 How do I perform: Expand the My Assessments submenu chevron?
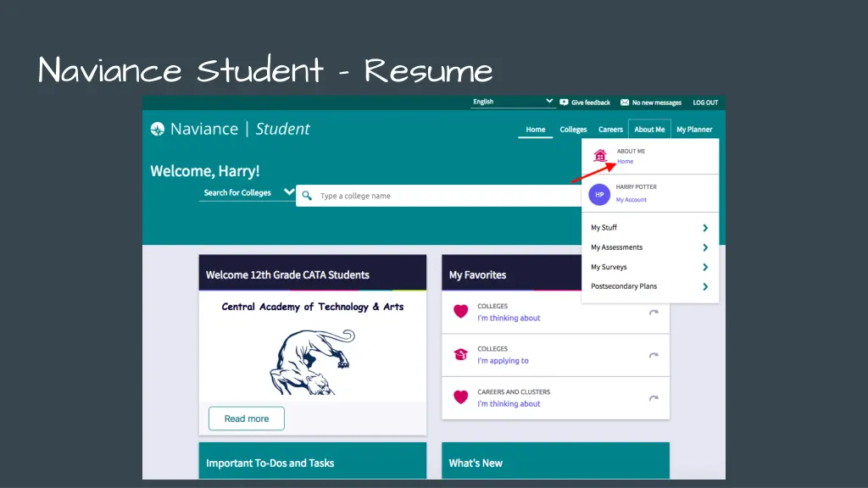pos(705,247)
